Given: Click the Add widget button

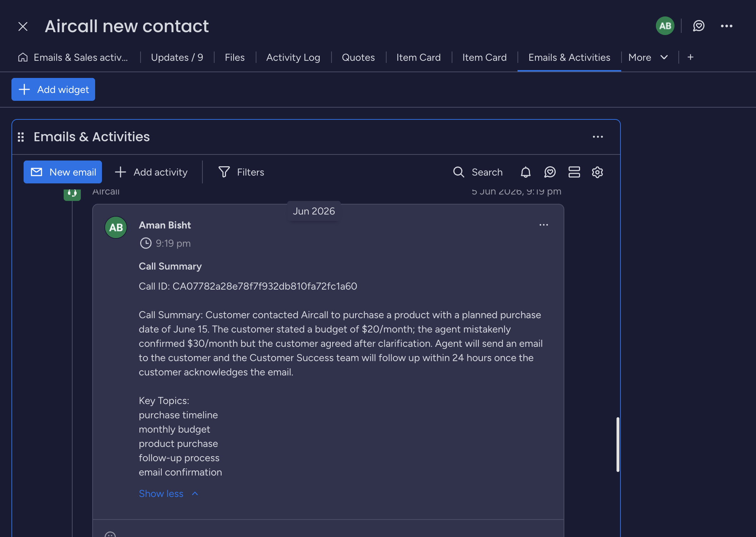Looking at the screenshot, I should pyautogui.click(x=53, y=89).
